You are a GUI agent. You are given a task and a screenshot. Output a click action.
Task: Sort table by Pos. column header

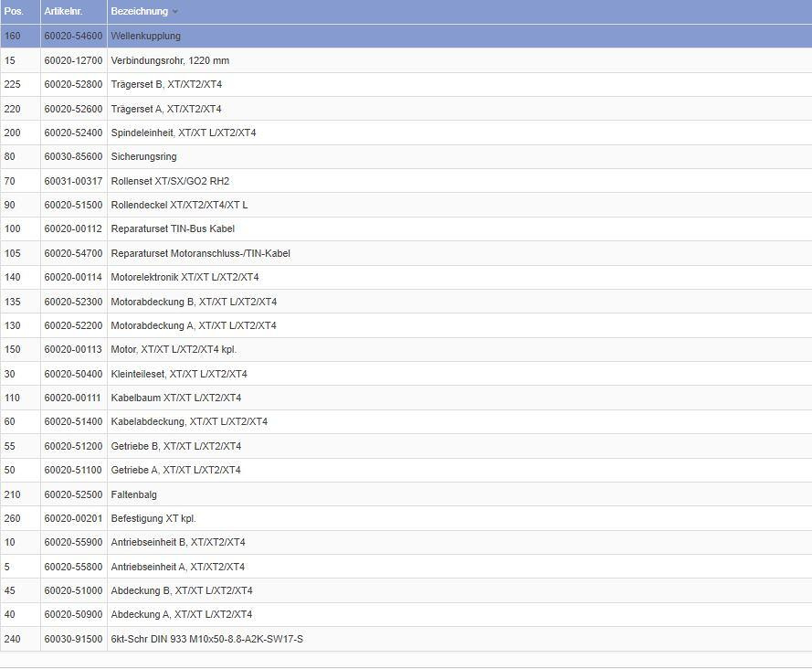click(14, 12)
